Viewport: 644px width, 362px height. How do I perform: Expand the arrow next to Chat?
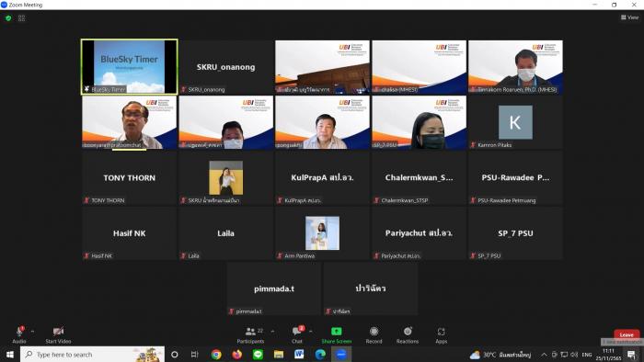[311, 331]
